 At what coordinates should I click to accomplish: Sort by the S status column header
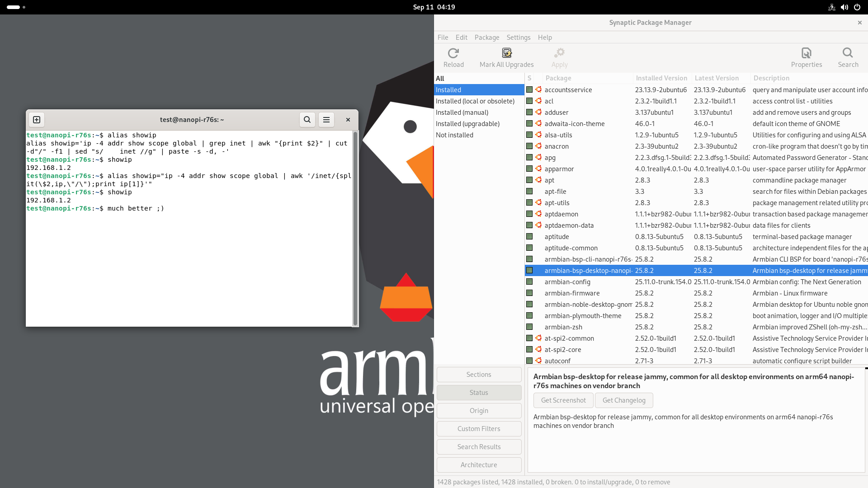point(529,78)
